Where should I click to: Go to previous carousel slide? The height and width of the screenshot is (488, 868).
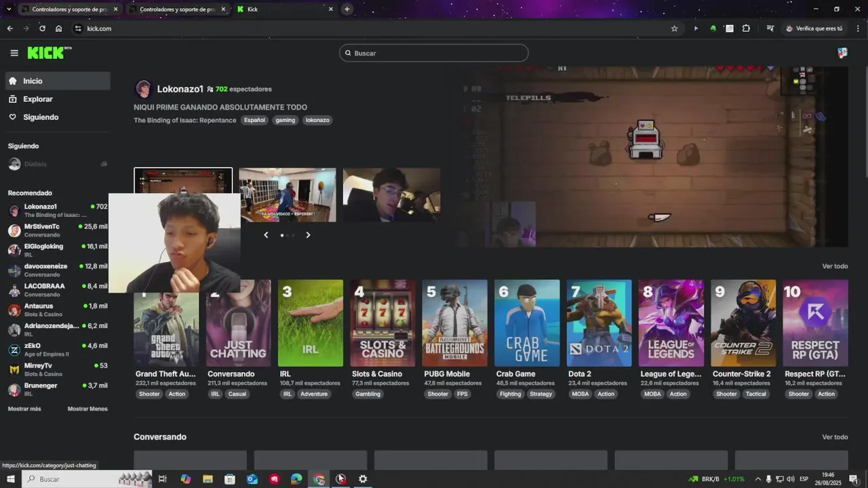[266, 235]
